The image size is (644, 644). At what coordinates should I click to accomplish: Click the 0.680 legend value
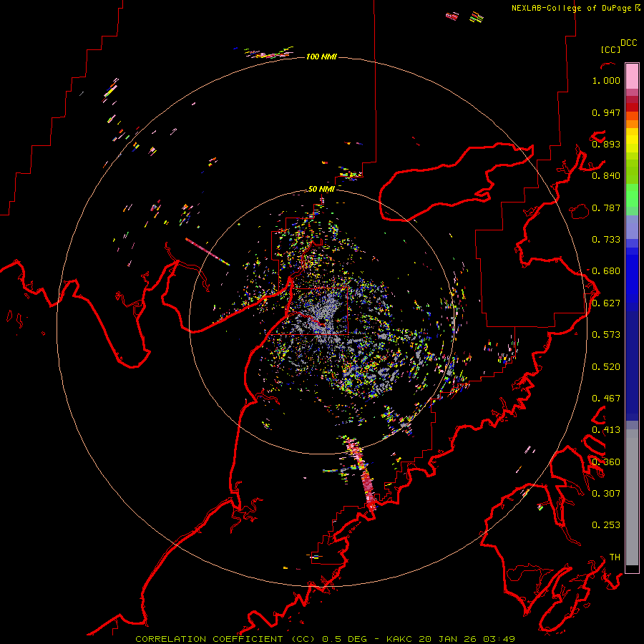point(606,271)
